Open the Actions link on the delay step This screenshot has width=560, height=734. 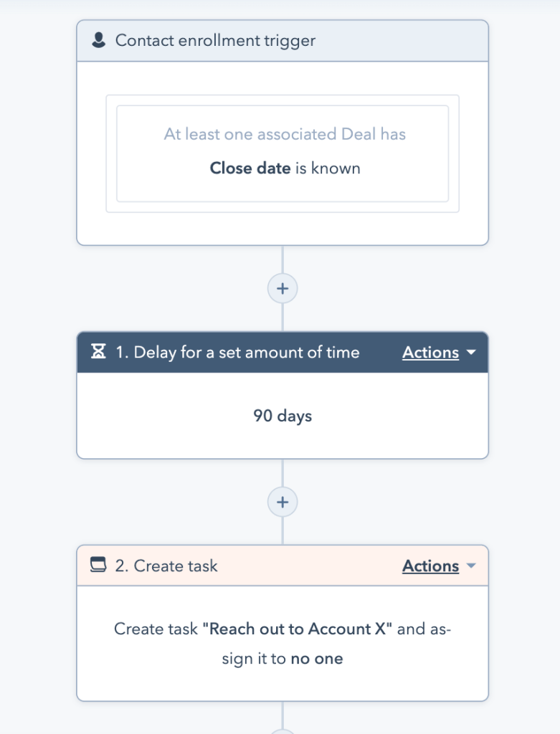click(x=430, y=352)
